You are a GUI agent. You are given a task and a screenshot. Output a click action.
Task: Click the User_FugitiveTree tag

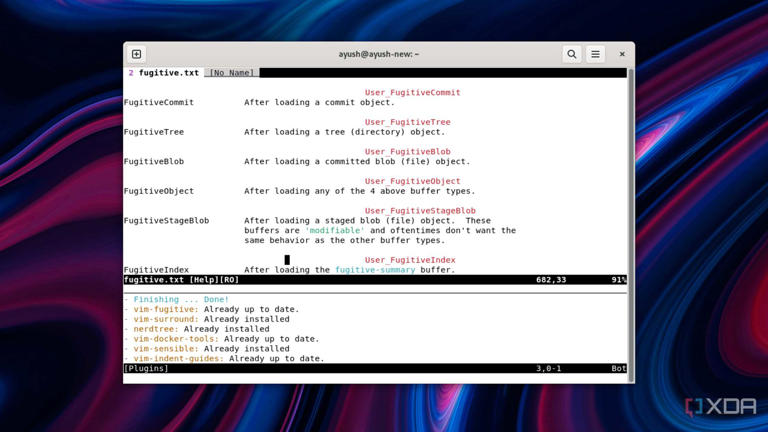[x=408, y=122]
